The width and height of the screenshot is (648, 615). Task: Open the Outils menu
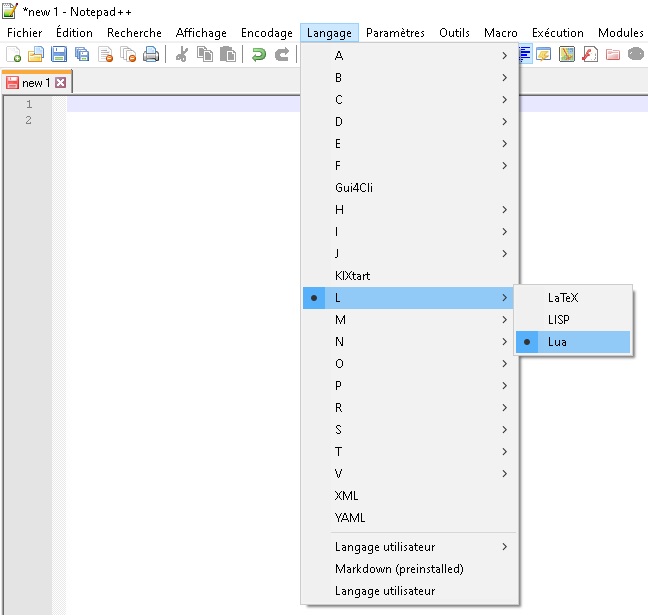[455, 33]
